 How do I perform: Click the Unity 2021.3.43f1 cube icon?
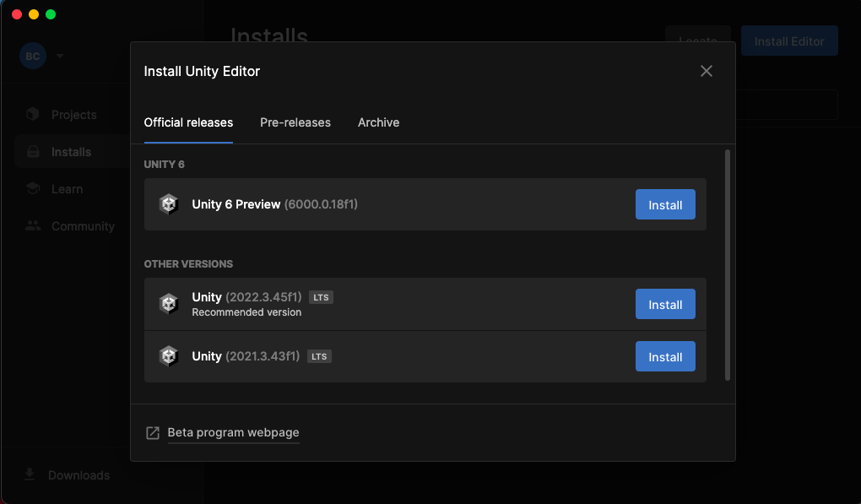169,356
